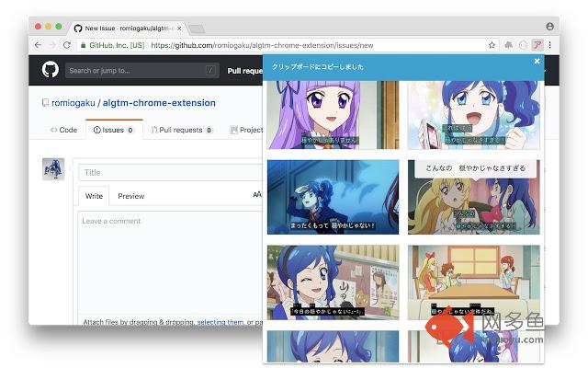This screenshot has height=368, width=588.
Task: Select the purple-haired girl thumbnail
Action: tap(333, 115)
